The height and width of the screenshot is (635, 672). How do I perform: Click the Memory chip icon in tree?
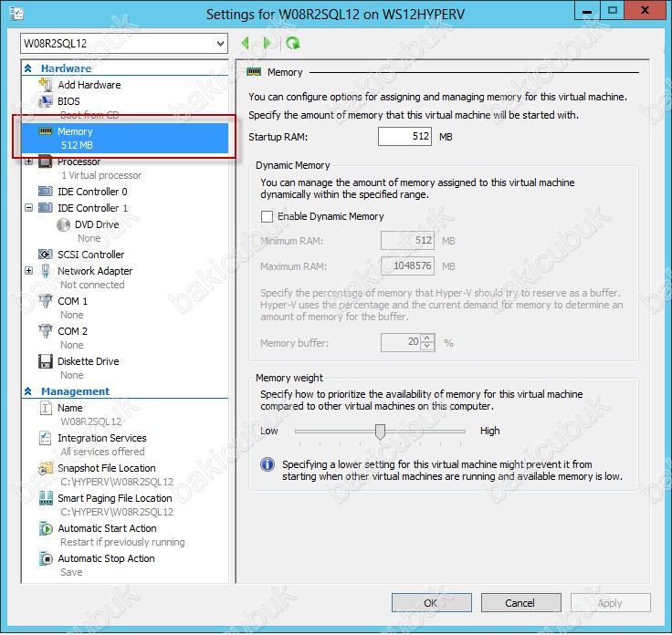pos(46,131)
